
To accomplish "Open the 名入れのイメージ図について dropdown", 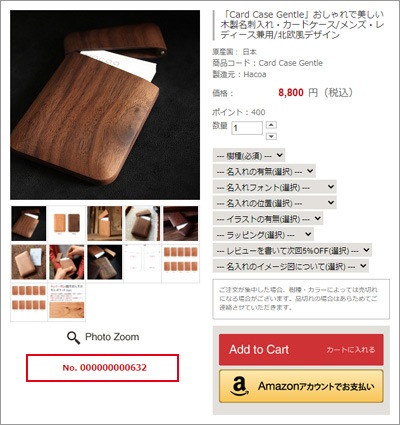I will (291, 266).
